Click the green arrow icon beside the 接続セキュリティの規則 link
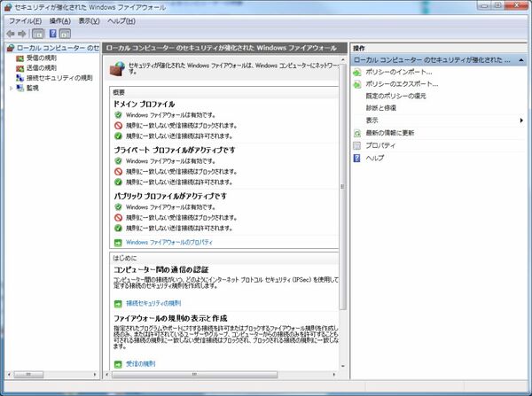The image size is (532, 396). [118, 304]
